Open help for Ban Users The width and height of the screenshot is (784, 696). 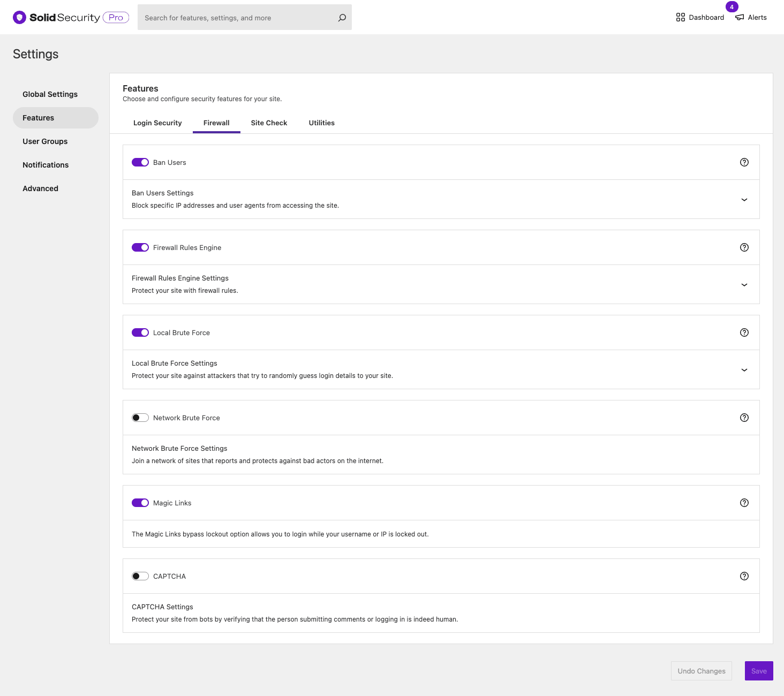(x=744, y=162)
